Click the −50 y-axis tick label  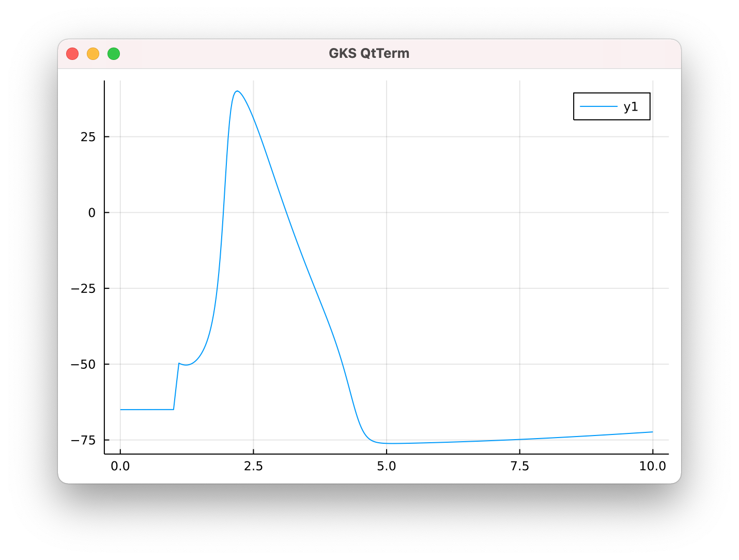tap(83, 365)
